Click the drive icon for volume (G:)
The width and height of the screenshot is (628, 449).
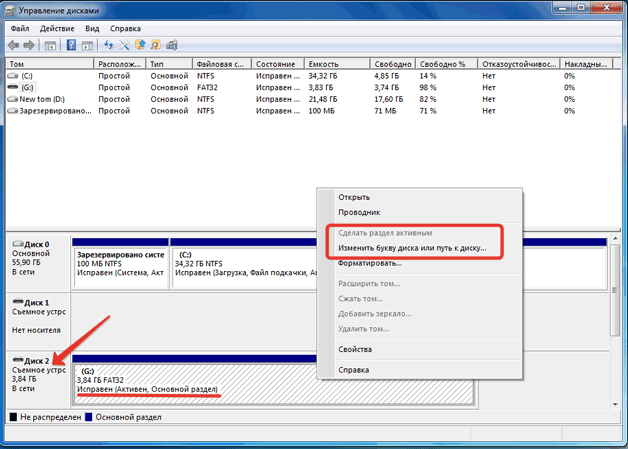point(12,88)
